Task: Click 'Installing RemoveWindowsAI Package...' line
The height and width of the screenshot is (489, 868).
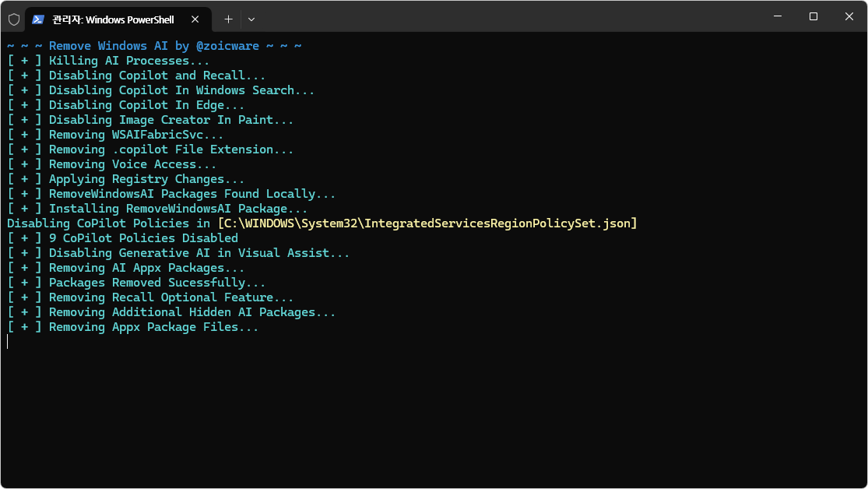Action: (157, 209)
